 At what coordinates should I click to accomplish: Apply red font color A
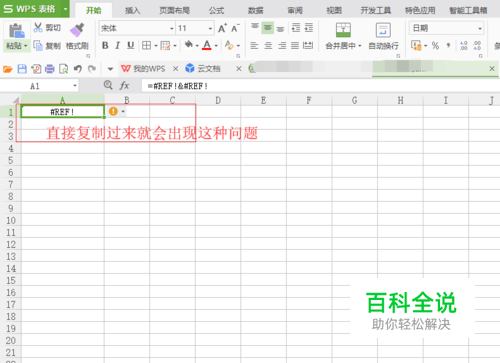(207, 45)
